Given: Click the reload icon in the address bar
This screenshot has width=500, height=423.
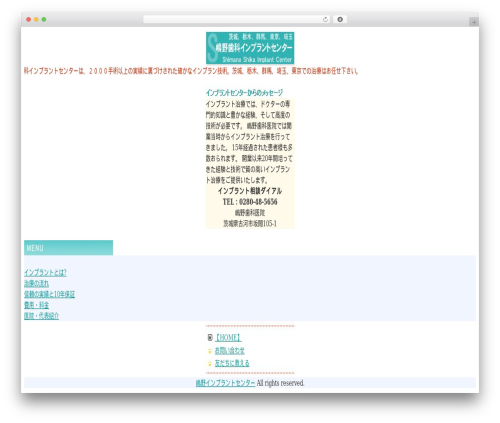Looking at the screenshot, I should [x=325, y=20].
